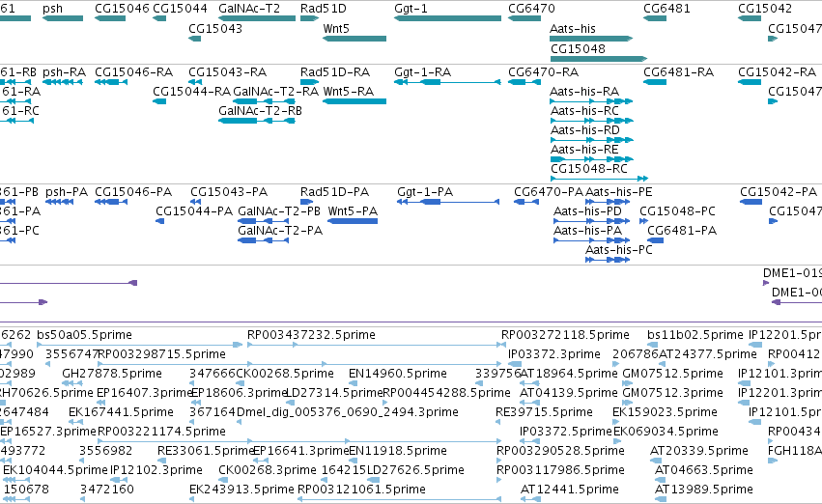Click the CG15046 gene bar
The height and width of the screenshot is (504, 822).
pyautogui.click(x=110, y=18)
